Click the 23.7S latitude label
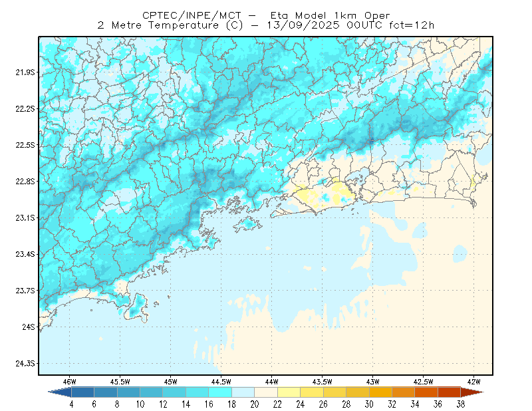The width and height of the screenshot is (532, 411). (x=25, y=291)
